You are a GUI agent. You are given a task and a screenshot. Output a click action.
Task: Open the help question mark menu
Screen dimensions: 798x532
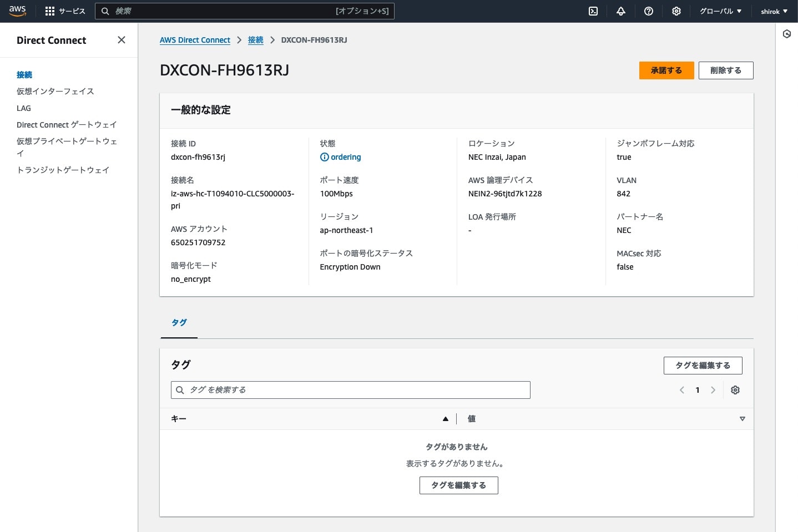point(649,11)
